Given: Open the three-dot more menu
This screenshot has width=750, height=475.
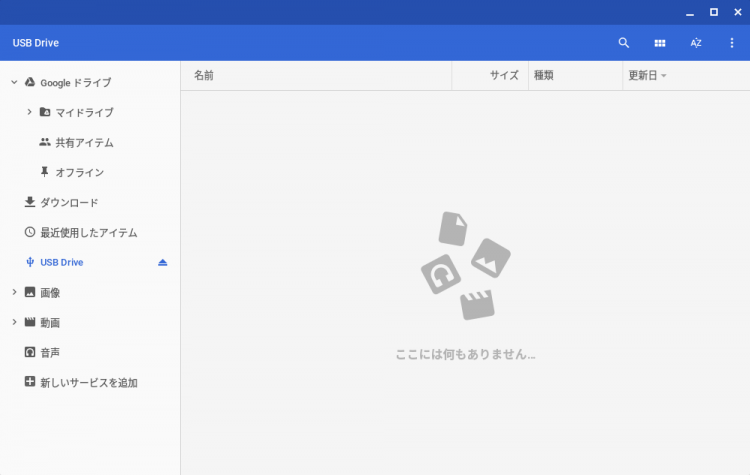Looking at the screenshot, I should (732, 43).
